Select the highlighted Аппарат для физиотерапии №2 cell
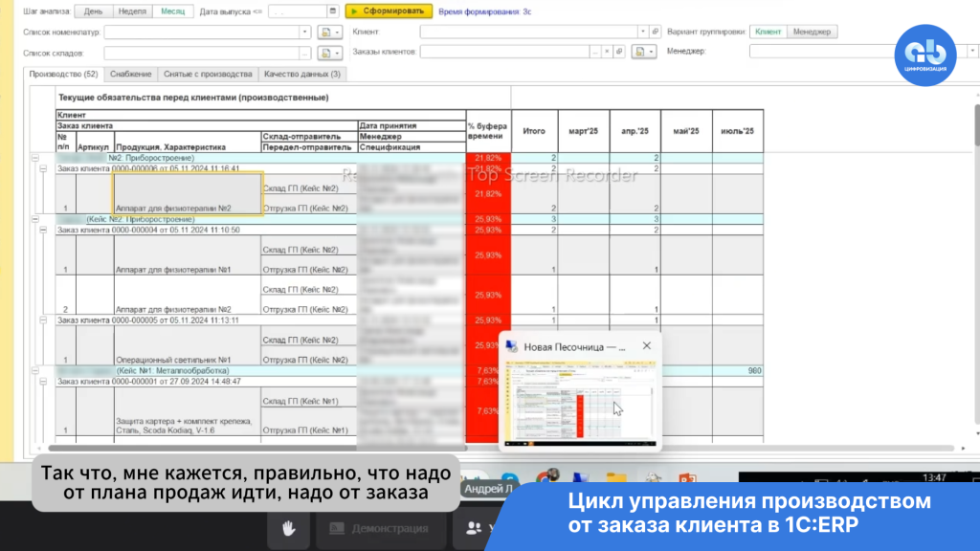The image size is (980, 551). pos(188,193)
